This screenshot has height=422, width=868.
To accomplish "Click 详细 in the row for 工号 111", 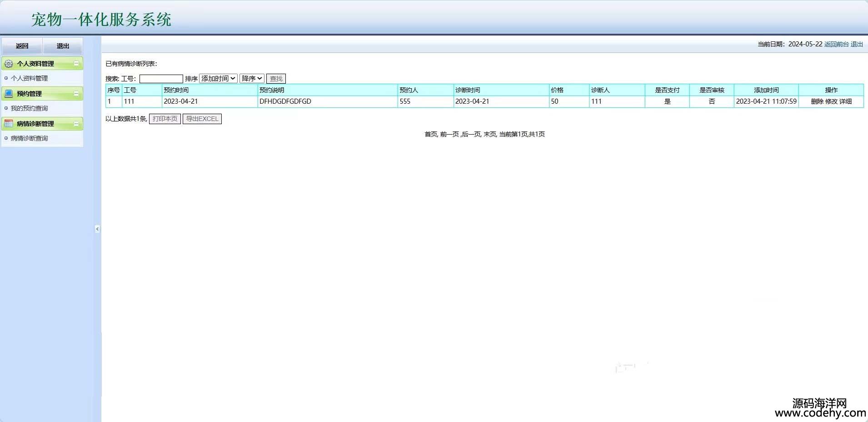I will (845, 101).
